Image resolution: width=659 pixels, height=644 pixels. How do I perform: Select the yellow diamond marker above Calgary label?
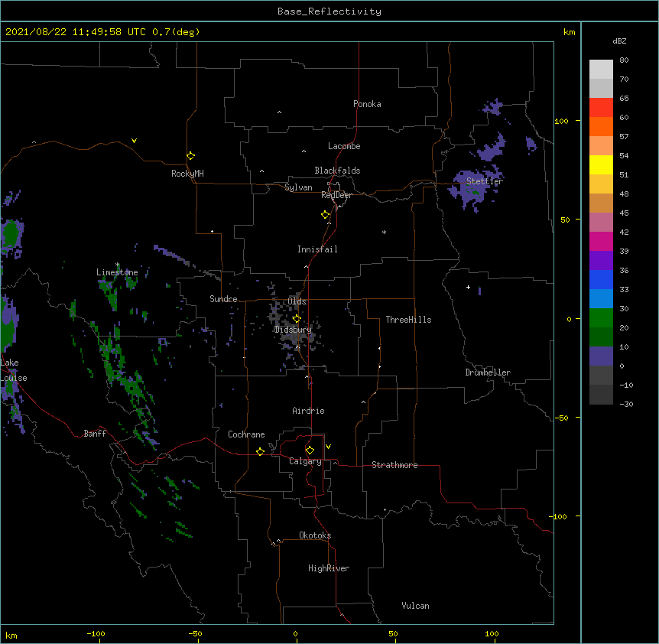[310, 450]
